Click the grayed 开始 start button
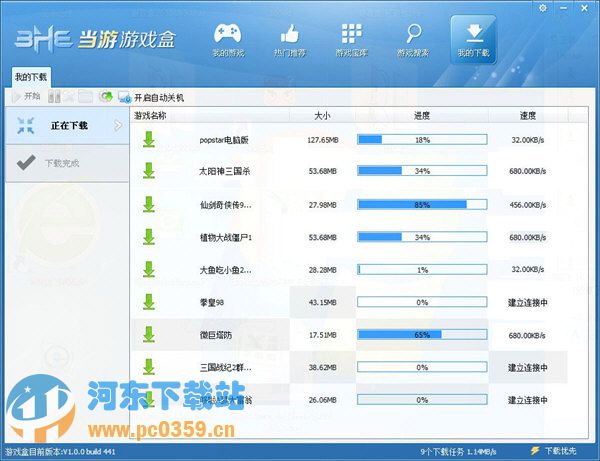The image size is (600, 461). pyautogui.click(x=26, y=96)
